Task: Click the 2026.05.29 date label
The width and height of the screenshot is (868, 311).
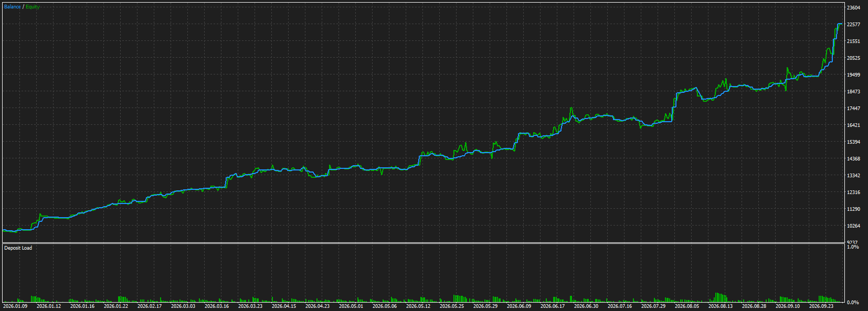Action: click(485, 306)
